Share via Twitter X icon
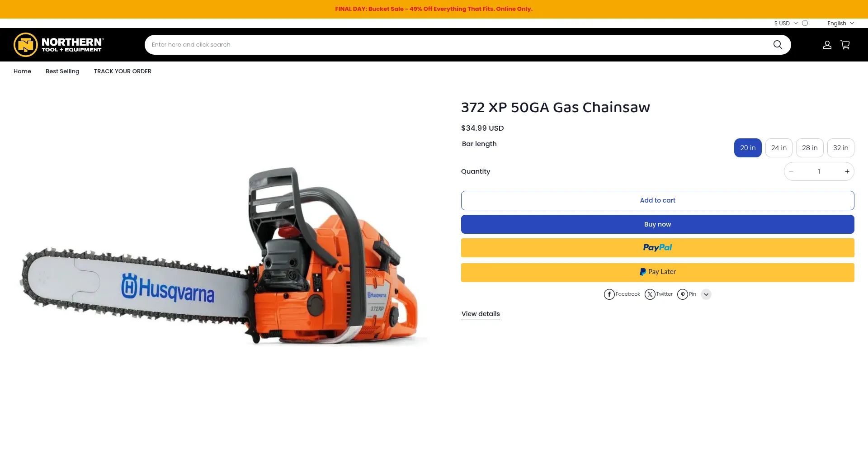Screen dimensions: 868x449 coord(650,294)
